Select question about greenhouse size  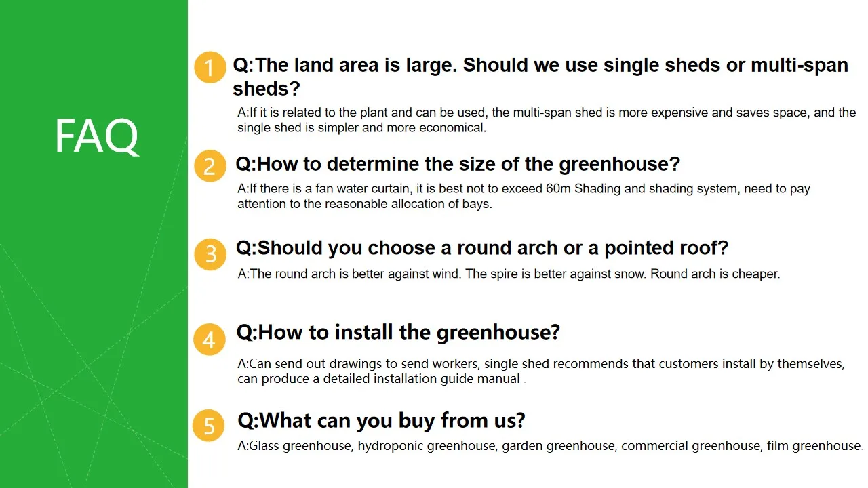[458, 164]
